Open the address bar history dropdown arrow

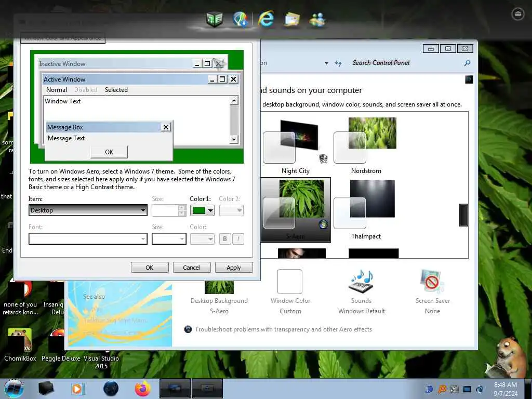tap(326, 63)
